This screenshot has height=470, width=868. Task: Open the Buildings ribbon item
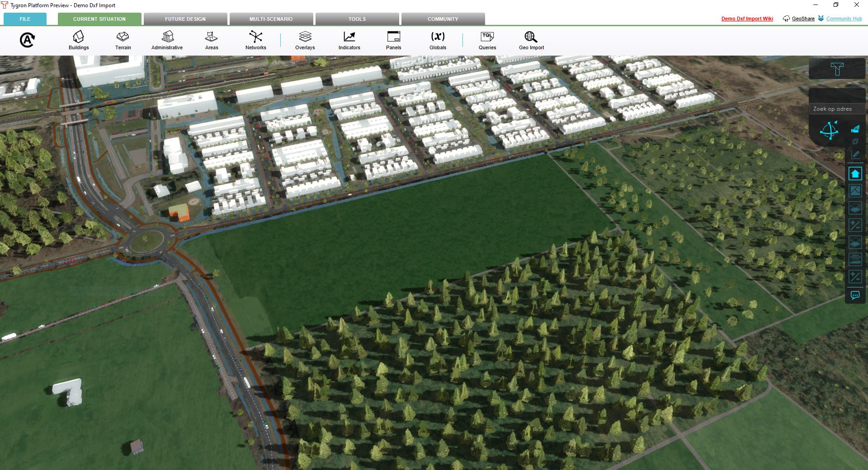click(79, 40)
